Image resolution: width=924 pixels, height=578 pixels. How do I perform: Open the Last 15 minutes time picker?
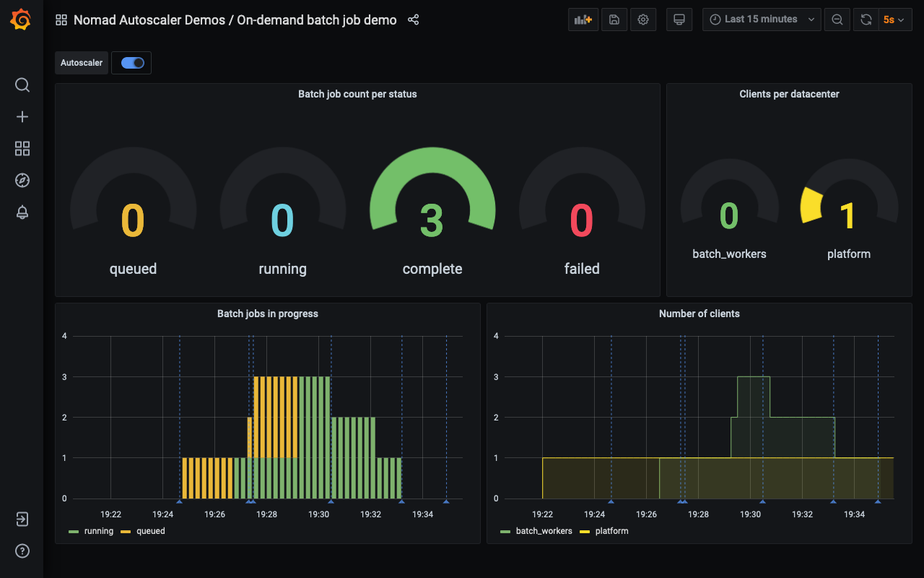coord(762,20)
